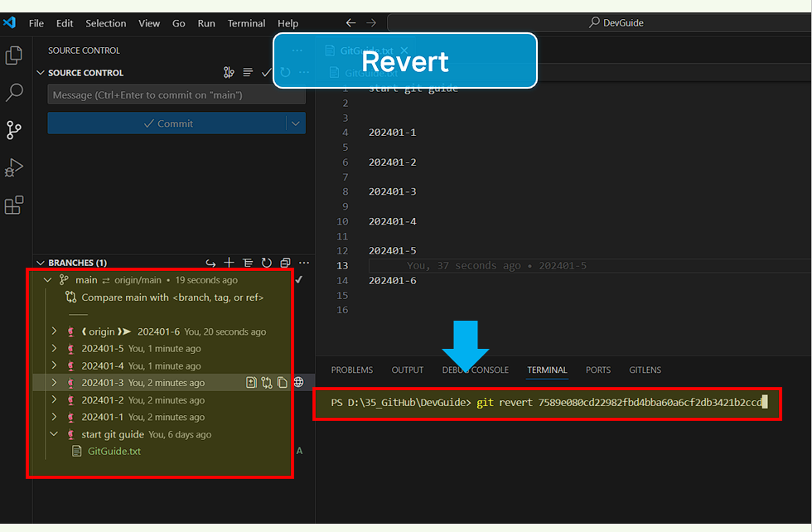Image resolution: width=812 pixels, height=532 pixels.
Task: Collapse all items in Branches view
Action: 285,263
